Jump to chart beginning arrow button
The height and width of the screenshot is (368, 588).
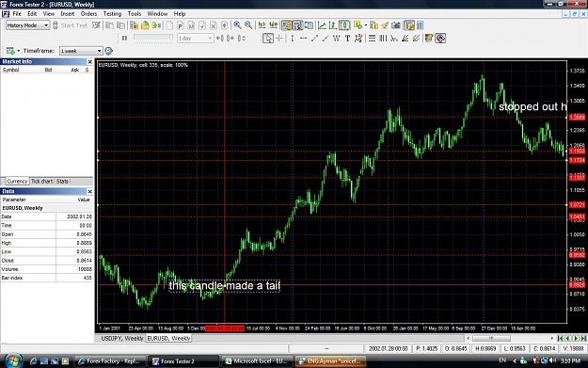561,338
